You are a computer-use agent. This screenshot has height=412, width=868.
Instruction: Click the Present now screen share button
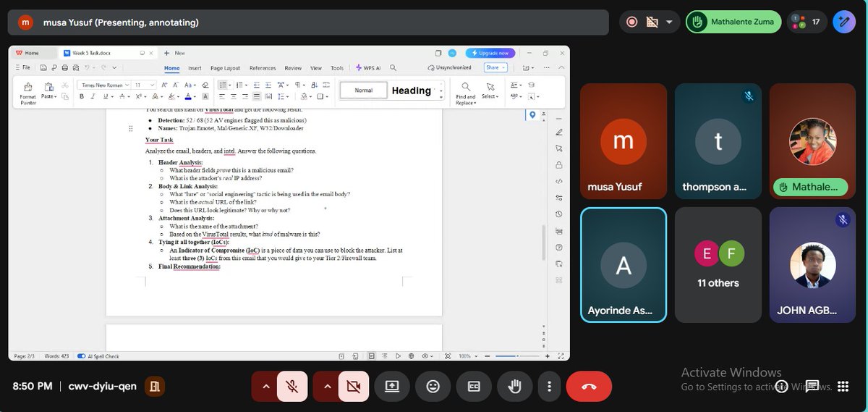tap(392, 387)
